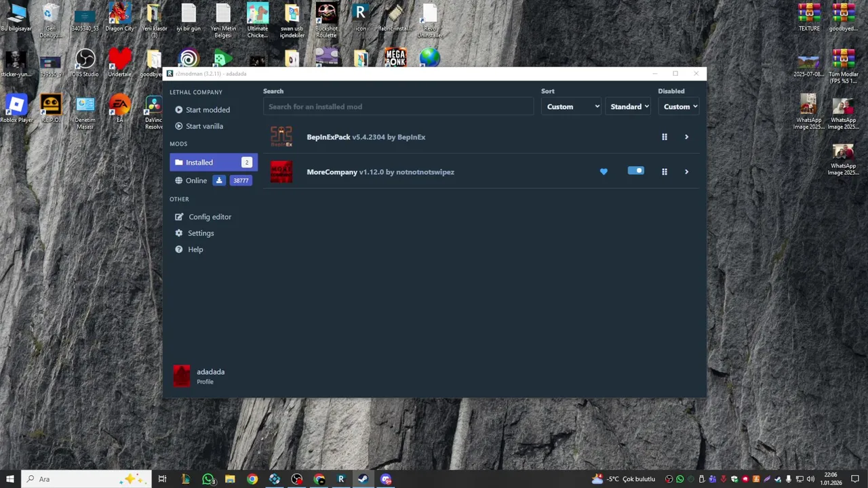The image size is (868, 488).
Task: Open the Windows Start menu
Action: click(10, 479)
